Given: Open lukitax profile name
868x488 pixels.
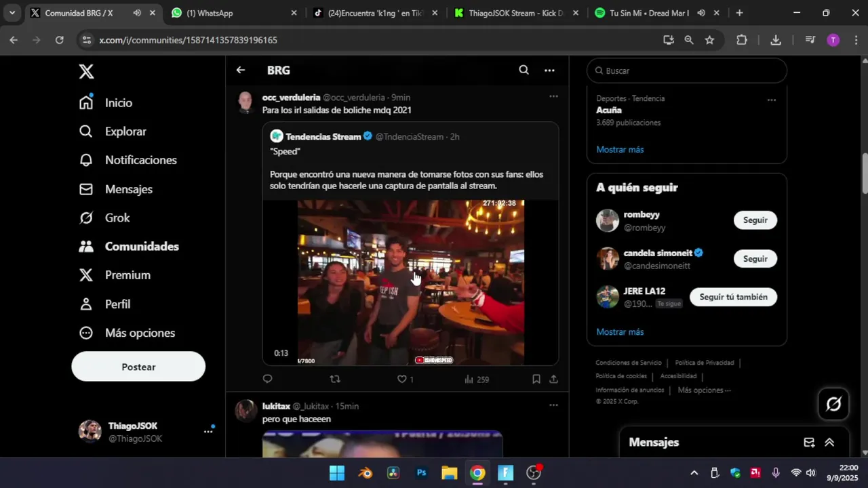Looking at the screenshot, I should point(276,406).
